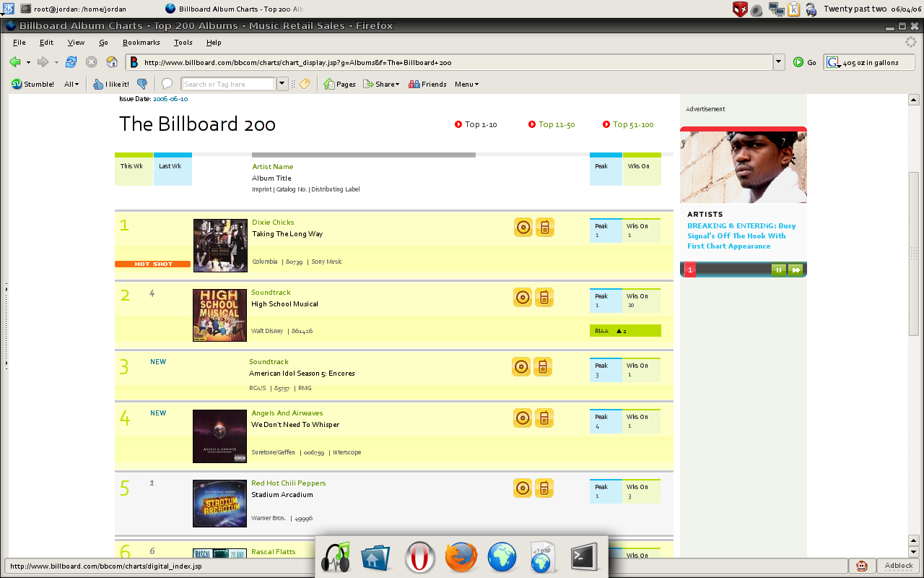Open the Share dropdown

click(382, 84)
